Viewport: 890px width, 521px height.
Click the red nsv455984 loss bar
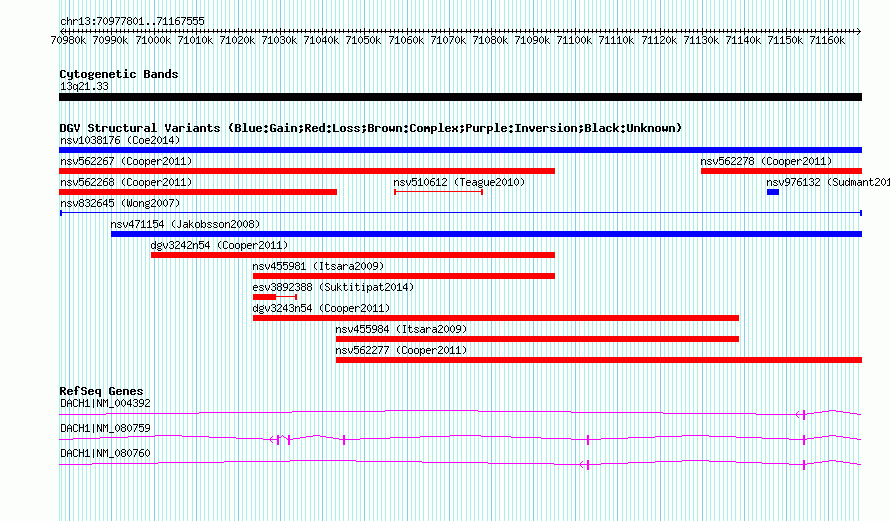(x=537, y=339)
